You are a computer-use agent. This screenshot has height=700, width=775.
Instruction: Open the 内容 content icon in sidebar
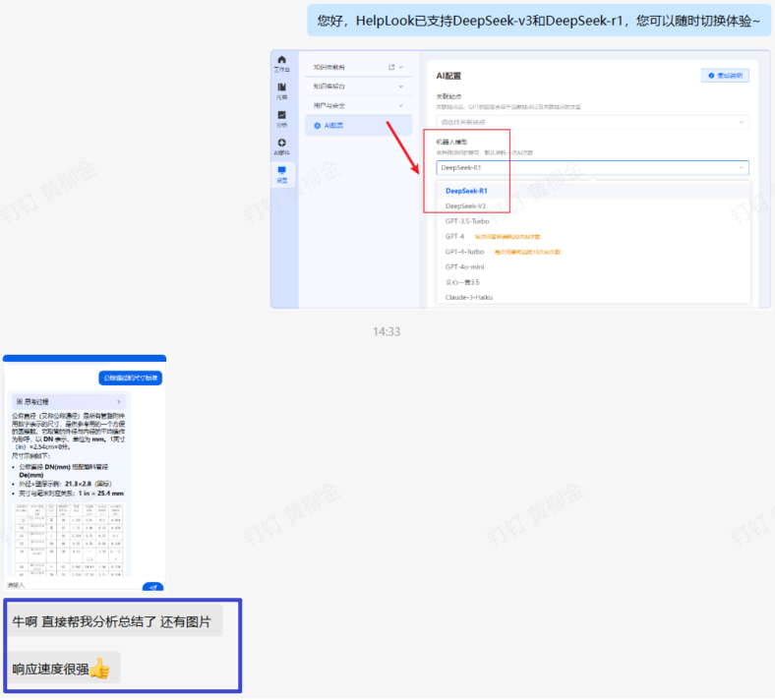coord(281,87)
